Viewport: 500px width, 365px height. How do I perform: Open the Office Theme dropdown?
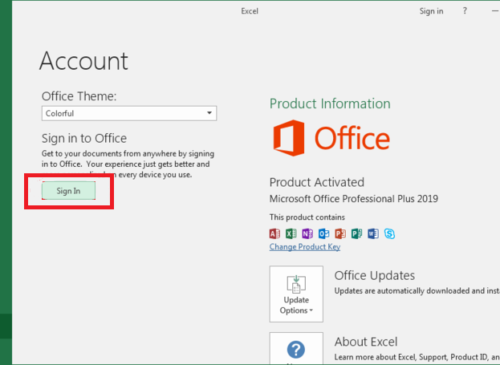(129, 113)
